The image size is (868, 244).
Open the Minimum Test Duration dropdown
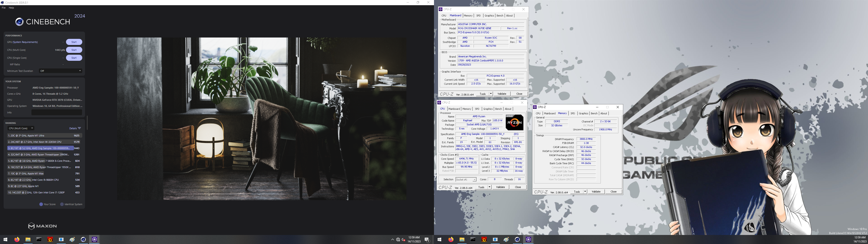coord(61,71)
